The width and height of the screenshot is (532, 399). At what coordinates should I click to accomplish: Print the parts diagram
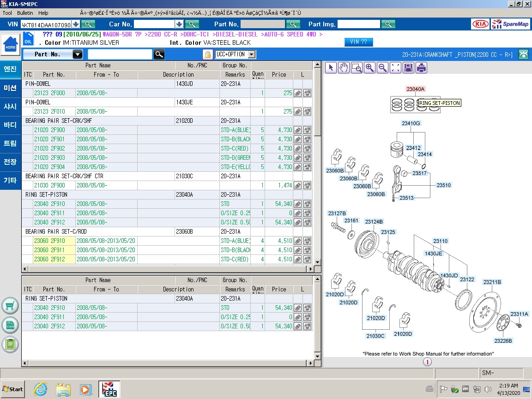[x=421, y=68]
